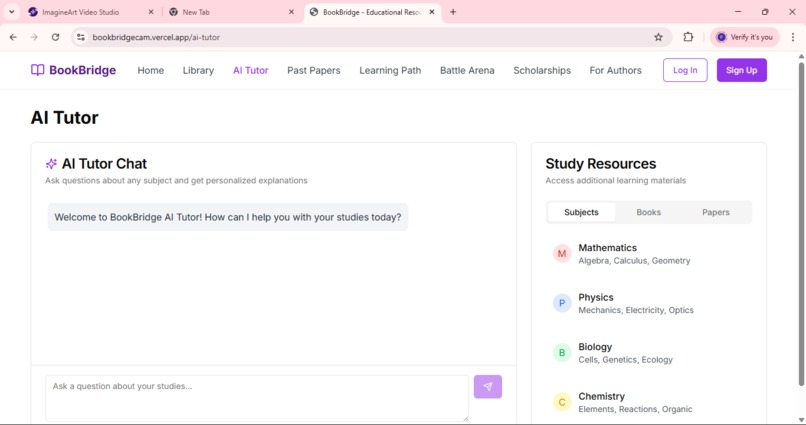Switch to the Books tab
806x425 pixels.
point(649,212)
